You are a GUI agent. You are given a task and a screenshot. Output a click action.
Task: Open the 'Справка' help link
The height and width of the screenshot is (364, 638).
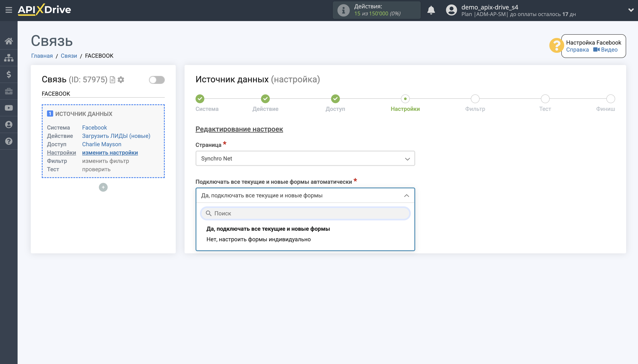click(x=577, y=50)
